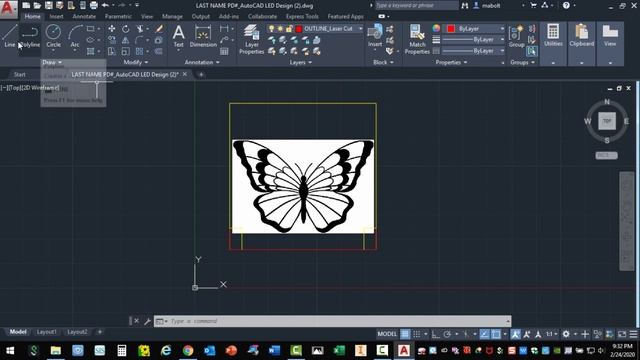Select the Arc tool
Image resolution: width=640 pixels, height=360 pixels.
click(75, 36)
